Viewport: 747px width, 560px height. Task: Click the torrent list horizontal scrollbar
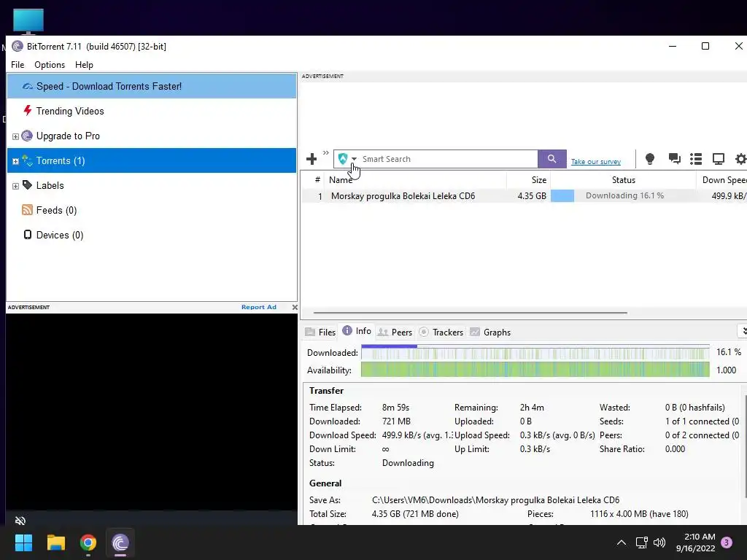471,313
